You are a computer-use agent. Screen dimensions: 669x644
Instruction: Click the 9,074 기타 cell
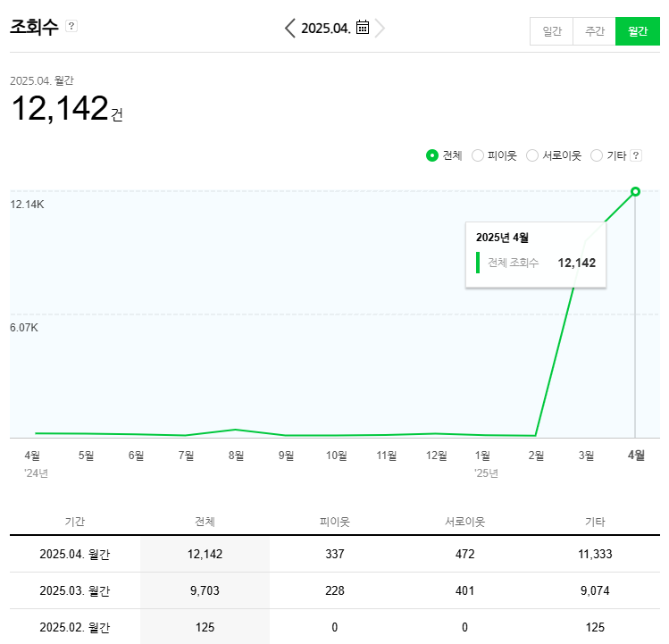pos(595,590)
